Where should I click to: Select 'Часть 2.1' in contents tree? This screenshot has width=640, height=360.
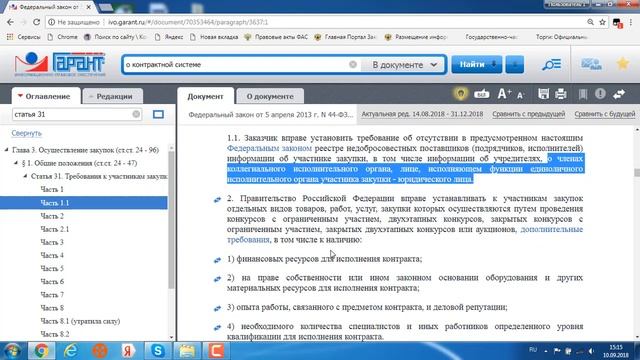[55, 229]
